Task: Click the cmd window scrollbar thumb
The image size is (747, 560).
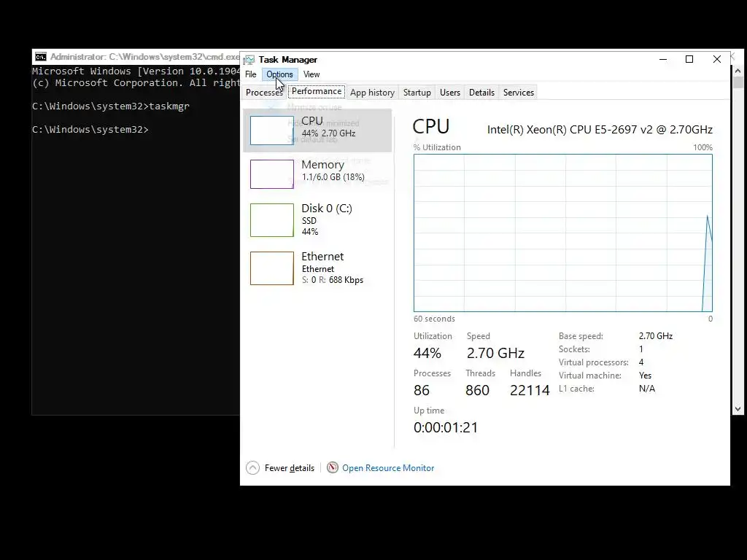Action: coord(738,82)
